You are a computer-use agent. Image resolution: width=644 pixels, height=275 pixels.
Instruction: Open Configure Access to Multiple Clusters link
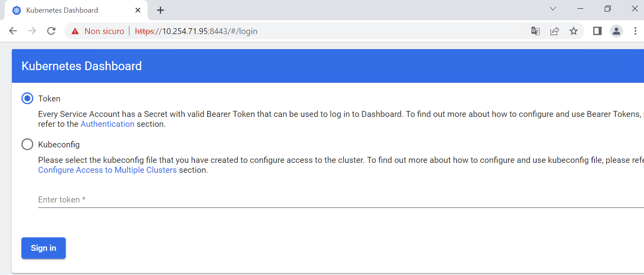click(107, 170)
